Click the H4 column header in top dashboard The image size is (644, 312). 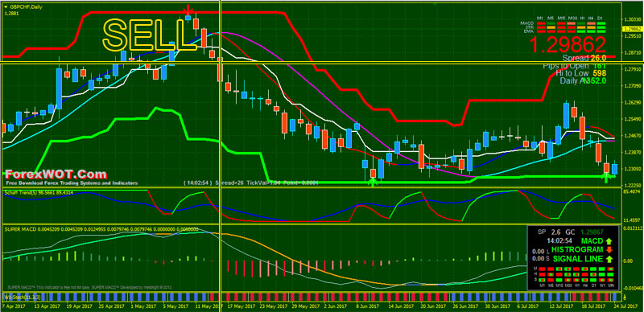(591, 18)
